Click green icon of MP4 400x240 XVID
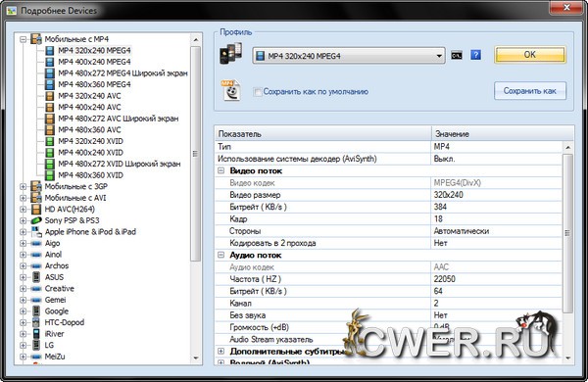 tap(50, 153)
